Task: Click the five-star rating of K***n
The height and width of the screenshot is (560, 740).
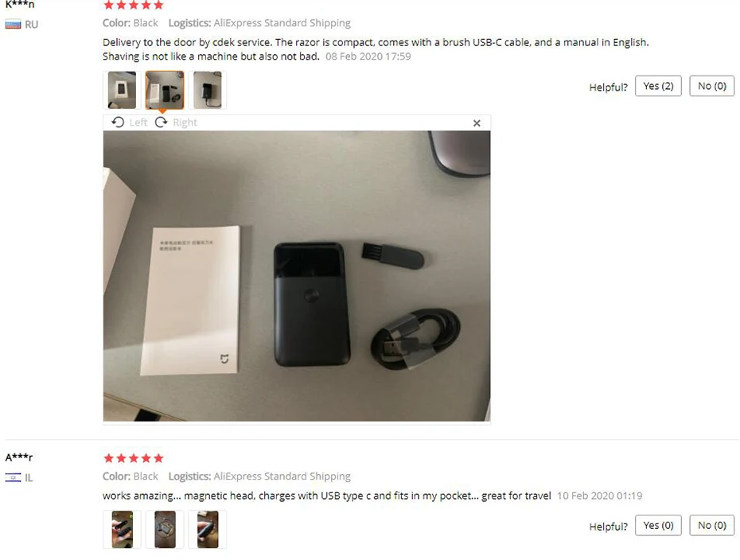Action: coord(134,6)
